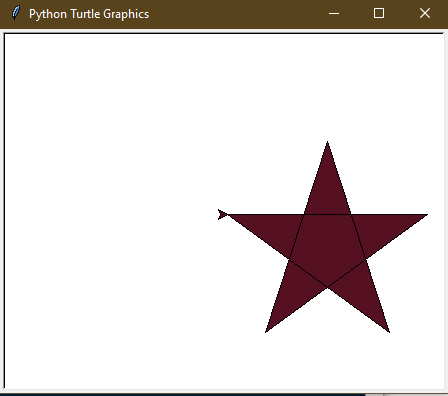Click the 'Python Turtle Graphics' title text
The width and height of the screenshot is (448, 396).
tap(89, 14)
